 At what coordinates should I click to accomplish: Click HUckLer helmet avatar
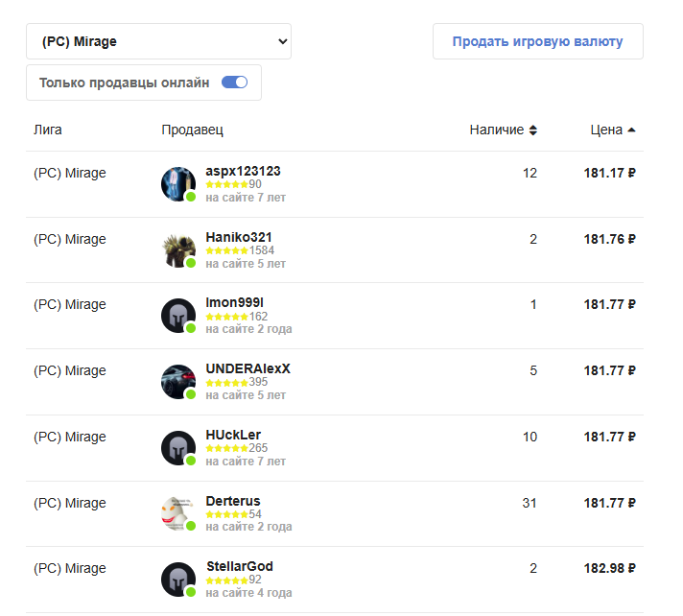[x=178, y=448]
